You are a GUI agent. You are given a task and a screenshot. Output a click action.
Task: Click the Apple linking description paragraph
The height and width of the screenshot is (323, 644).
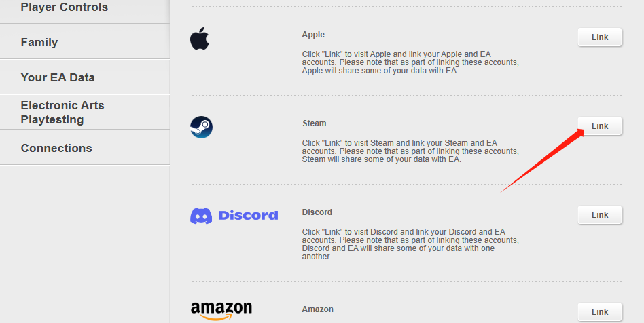click(410, 62)
